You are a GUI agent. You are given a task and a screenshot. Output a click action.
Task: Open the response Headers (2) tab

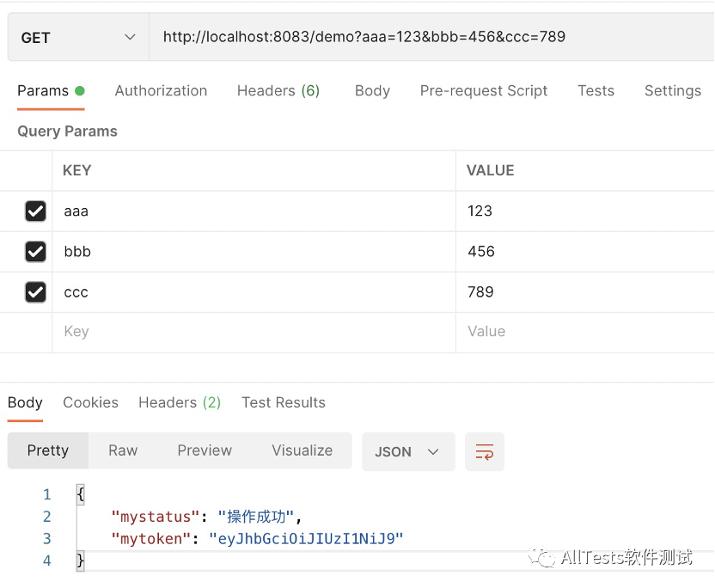coord(180,402)
